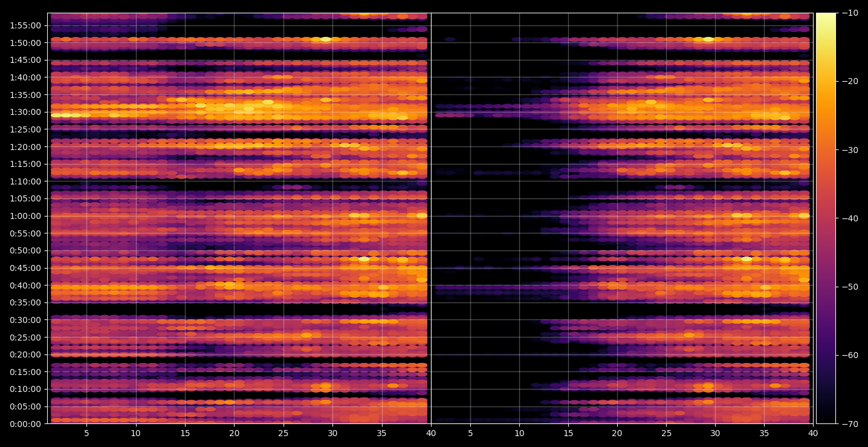Click inside the right heatmap plot

(622, 218)
